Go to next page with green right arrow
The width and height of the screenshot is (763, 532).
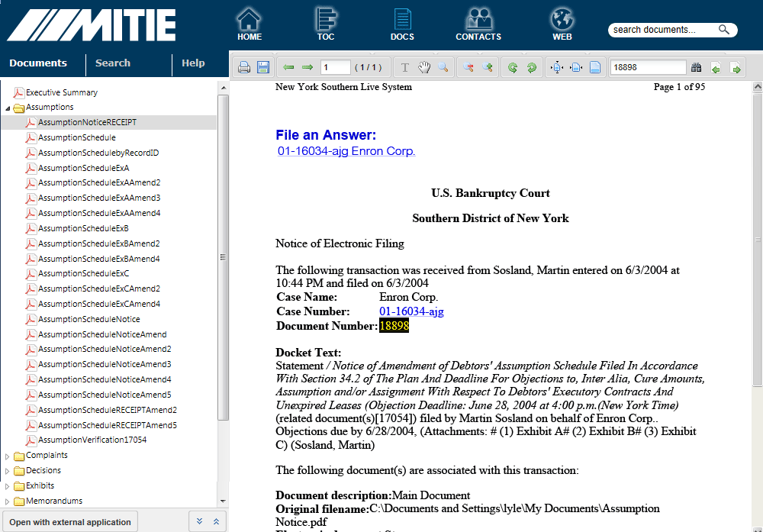(307, 67)
